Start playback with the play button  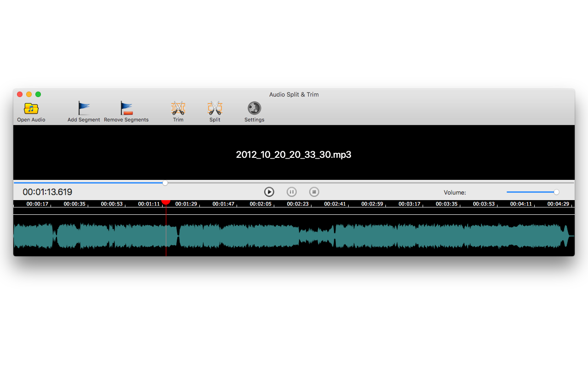(269, 192)
